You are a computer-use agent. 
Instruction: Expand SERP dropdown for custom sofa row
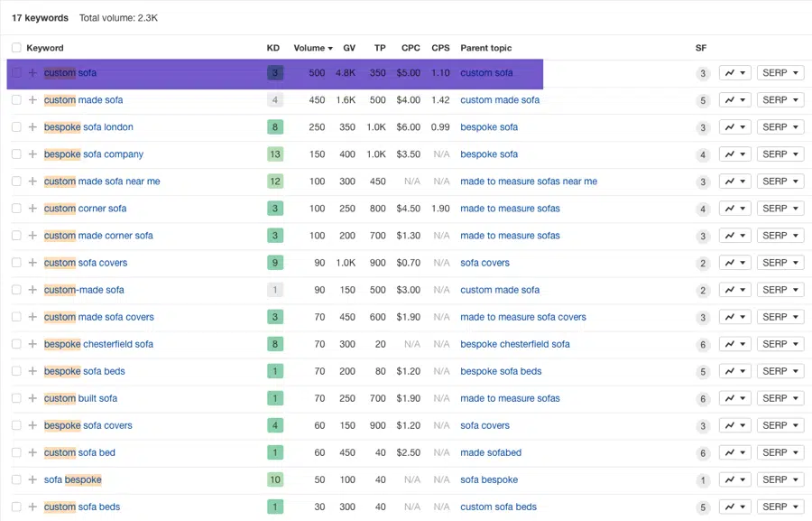[x=780, y=73]
